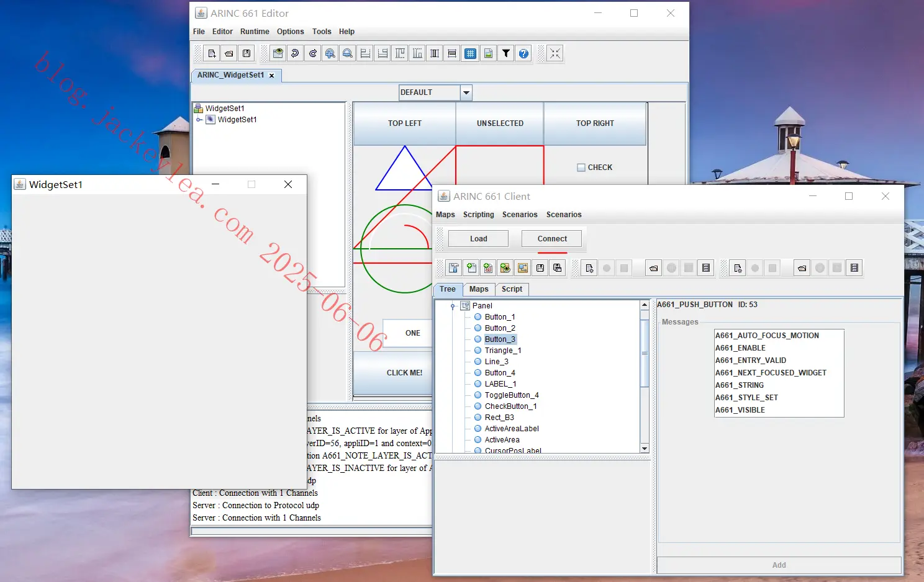Image resolution: width=924 pixels, height=582 pixels.
Task: Toggle the blue grid icon in Editor toolbar
Action: click(x=471, y=53)
